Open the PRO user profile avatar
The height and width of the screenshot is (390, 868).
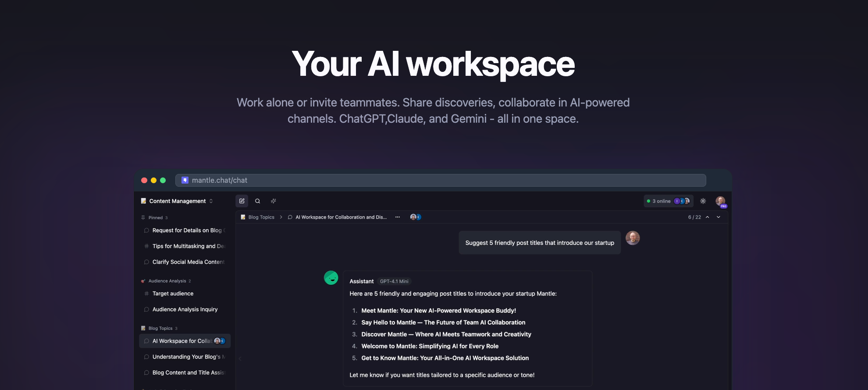tap(721, 201)
